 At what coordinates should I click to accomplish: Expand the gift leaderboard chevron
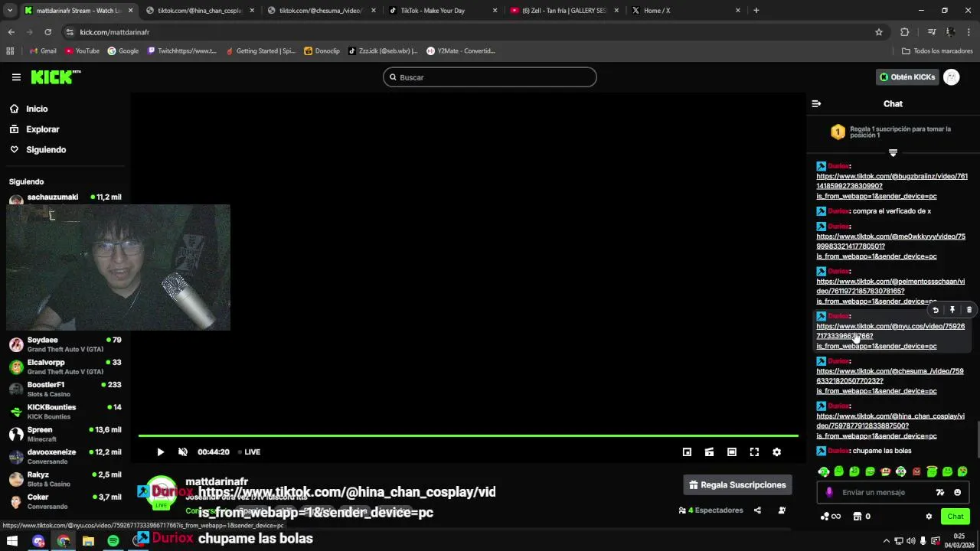[893, 153]
